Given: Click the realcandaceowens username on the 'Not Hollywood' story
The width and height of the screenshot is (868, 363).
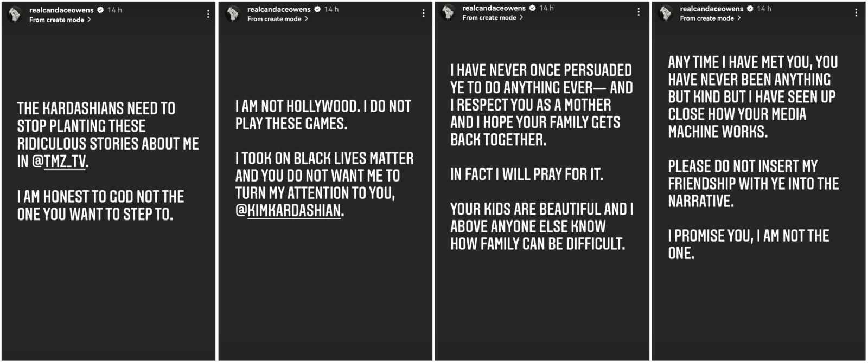Looking at the screenshot, I should click(x=279, y=9).
